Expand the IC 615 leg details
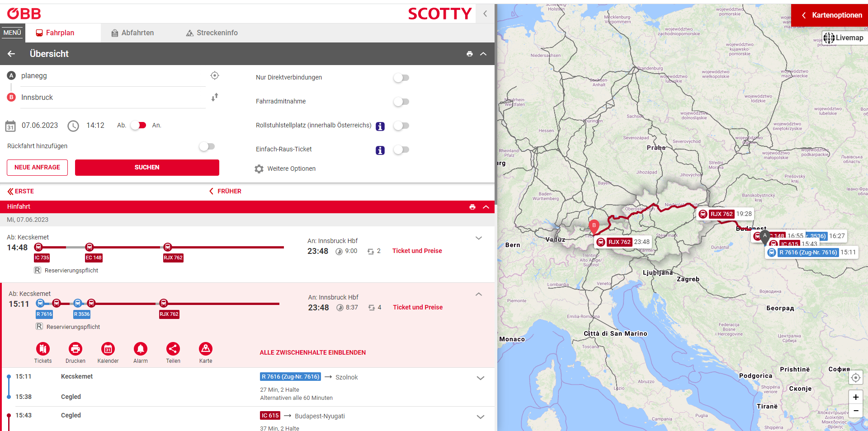 coord(481,417)
